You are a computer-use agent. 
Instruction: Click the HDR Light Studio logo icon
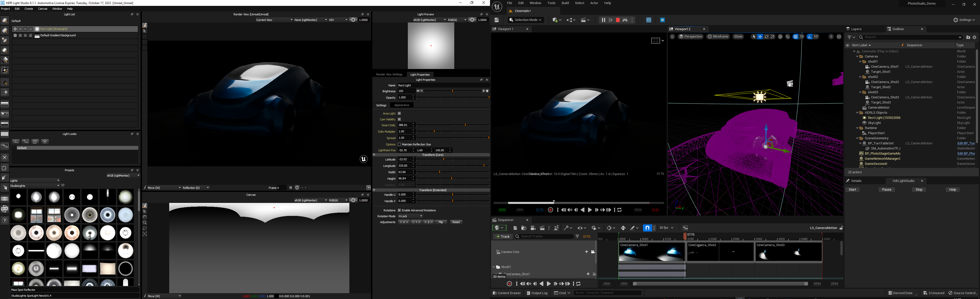pos(3,3)
